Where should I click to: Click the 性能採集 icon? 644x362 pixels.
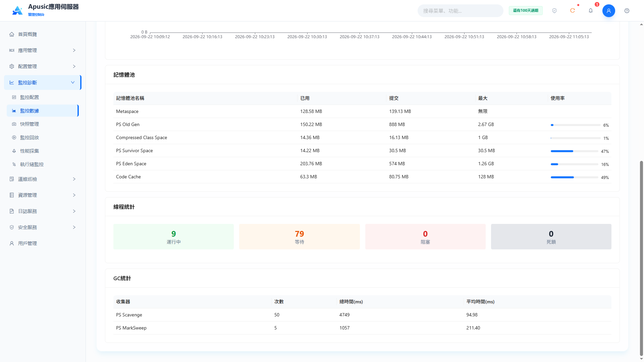click(x=14, y=151)
